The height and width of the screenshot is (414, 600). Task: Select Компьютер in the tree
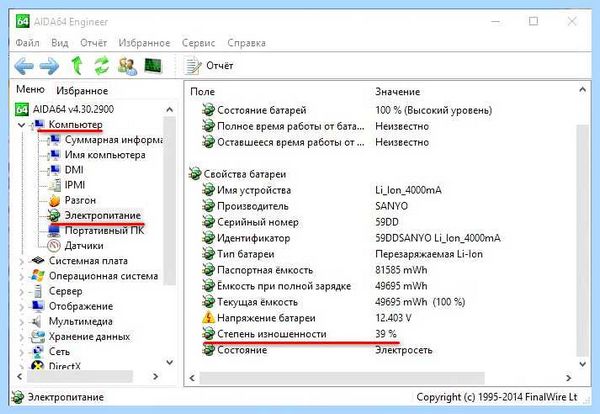pyautogui.click(x=75, y=124)
